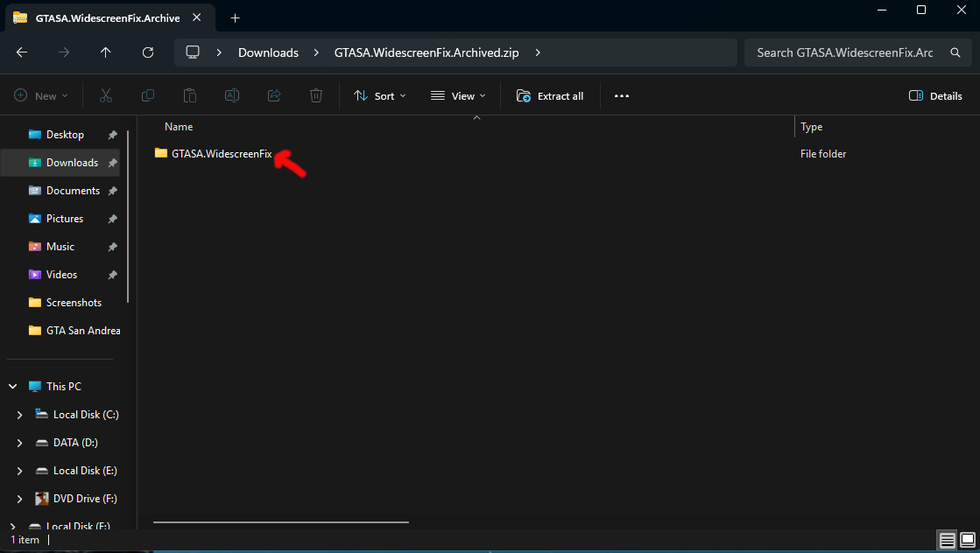Image resolution: width=980 pixels, height=553 pixels.
Task: Click the Delete trash icon
Action: [316, 95]
